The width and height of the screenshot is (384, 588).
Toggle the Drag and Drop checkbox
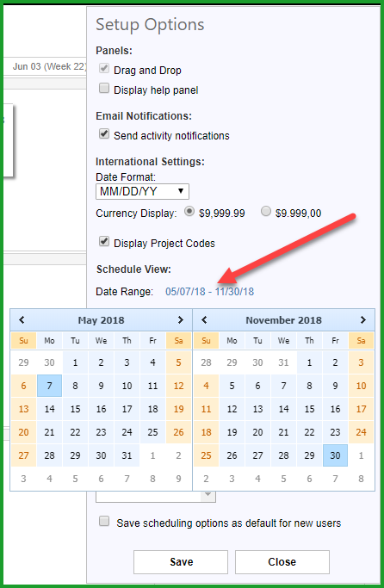[x=104, y=68]
